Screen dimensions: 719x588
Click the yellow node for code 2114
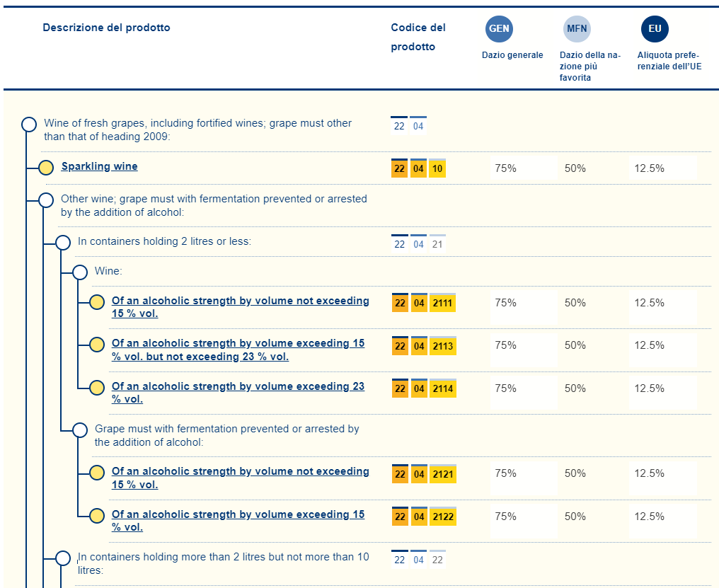97,388
